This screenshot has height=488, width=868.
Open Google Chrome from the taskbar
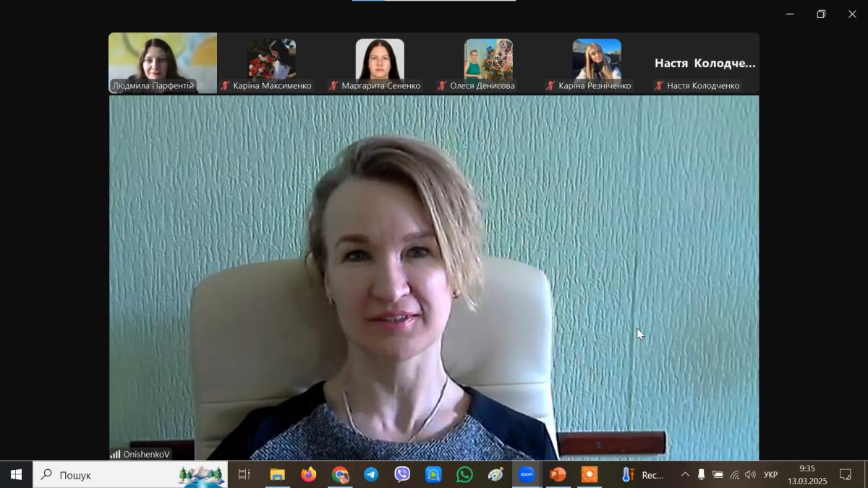point(340,475)
